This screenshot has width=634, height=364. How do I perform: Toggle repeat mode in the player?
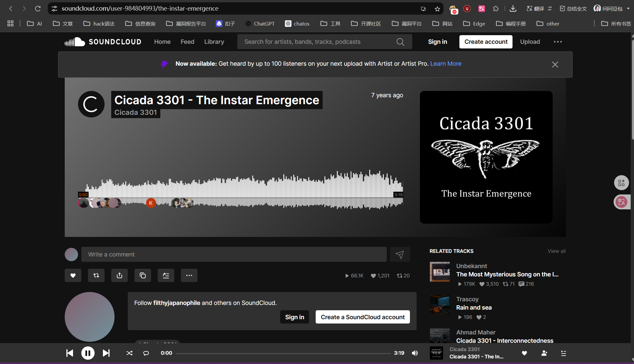pos(146,353)
